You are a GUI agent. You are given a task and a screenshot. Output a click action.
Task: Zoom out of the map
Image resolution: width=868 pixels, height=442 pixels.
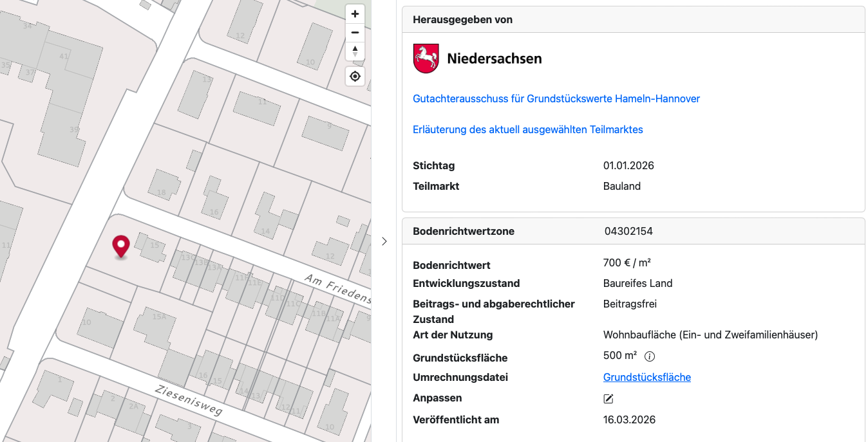tap(355, 32)
